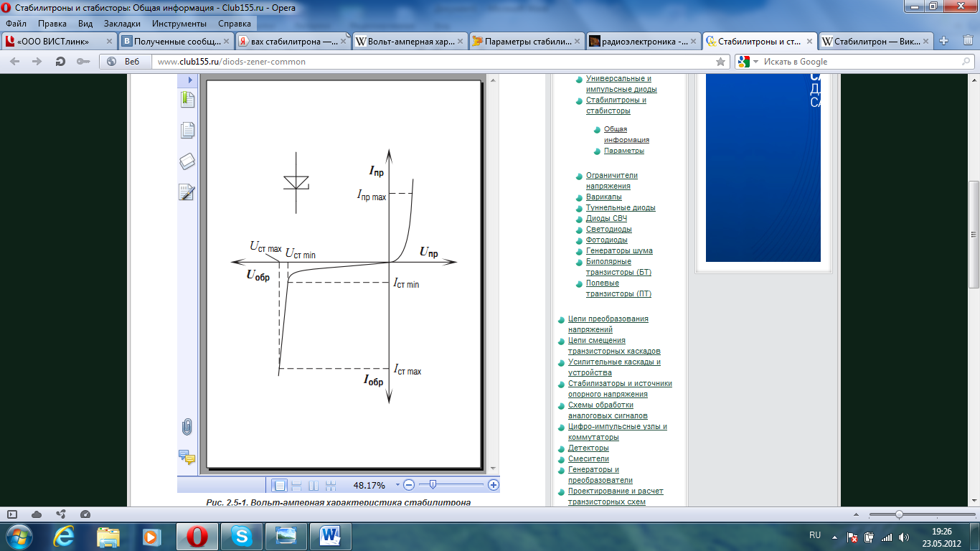
Task: Open the 'Детекторы' link
Action: [588, 448]
